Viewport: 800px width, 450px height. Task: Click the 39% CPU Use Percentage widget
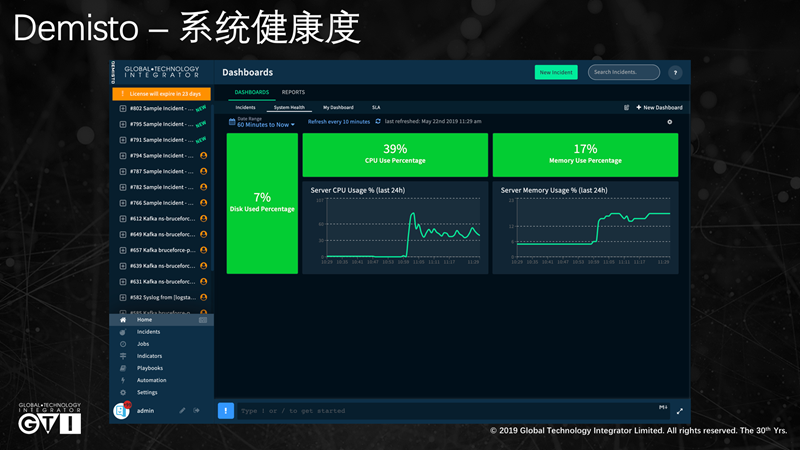[395, 155]
